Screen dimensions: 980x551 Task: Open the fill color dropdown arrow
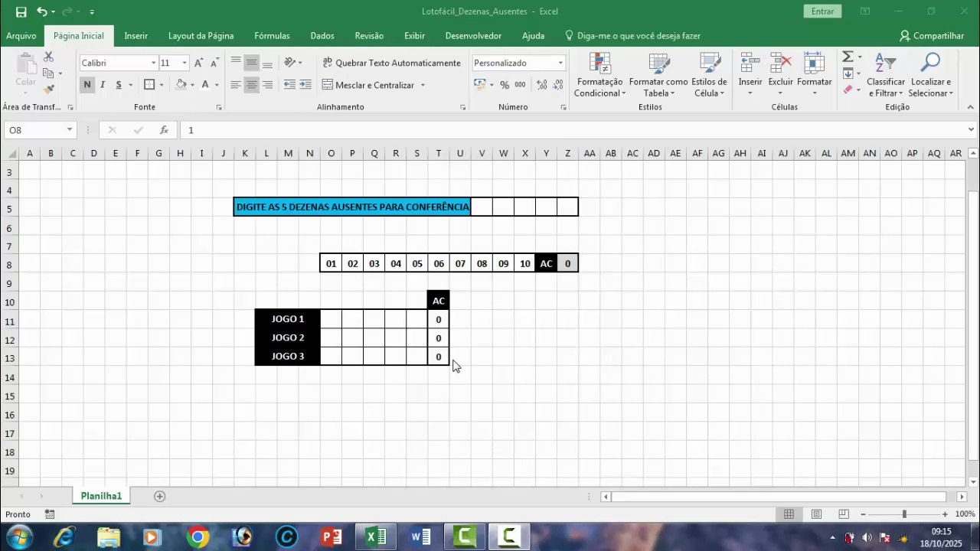click(x=192, y=85)
